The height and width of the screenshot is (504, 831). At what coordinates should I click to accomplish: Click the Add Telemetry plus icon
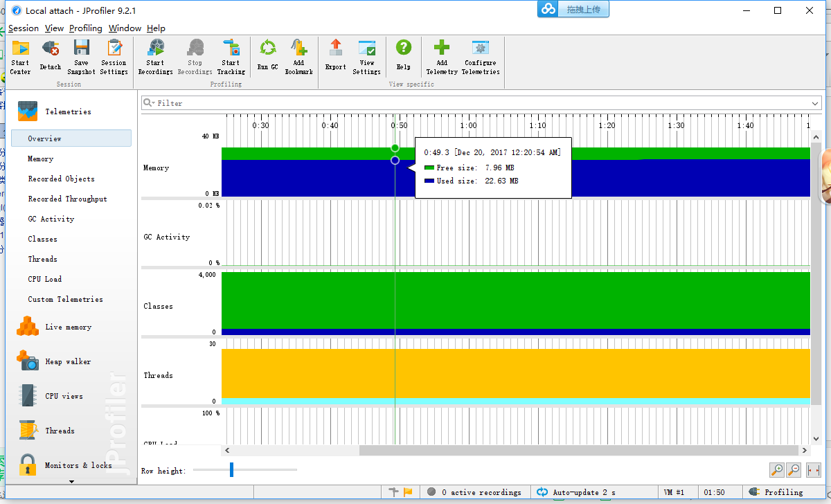point(442,57)
